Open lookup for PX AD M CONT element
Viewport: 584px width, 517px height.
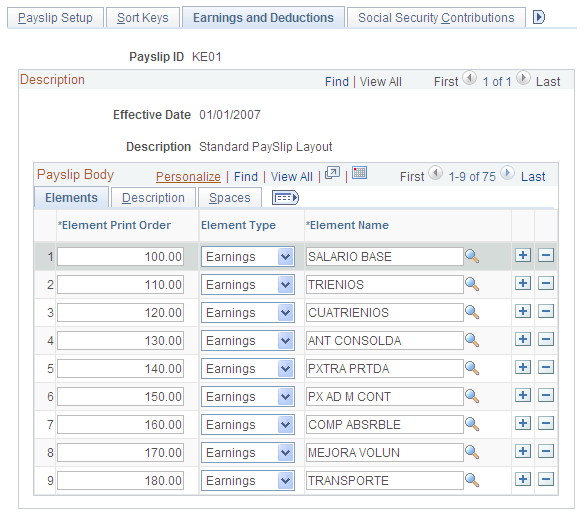(x=472, y=396)
